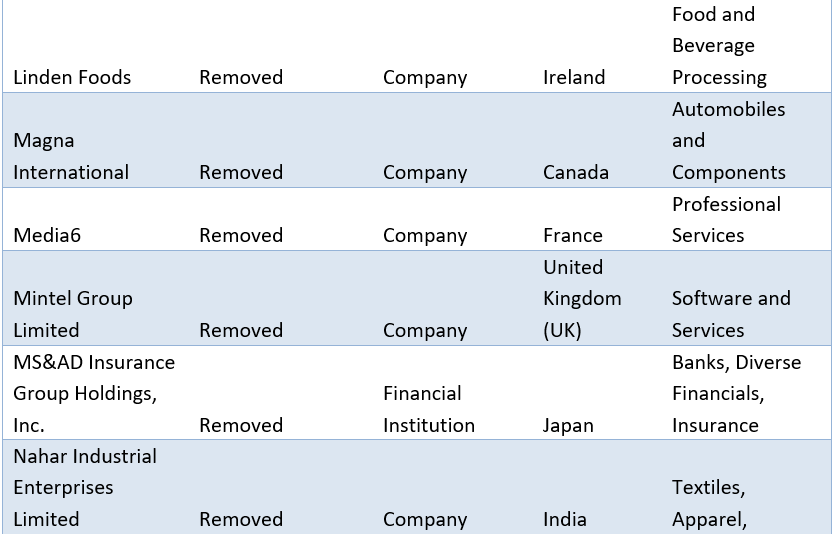Select the Financial Institution type cell
835x534 pixels.
tap(429, 409)
